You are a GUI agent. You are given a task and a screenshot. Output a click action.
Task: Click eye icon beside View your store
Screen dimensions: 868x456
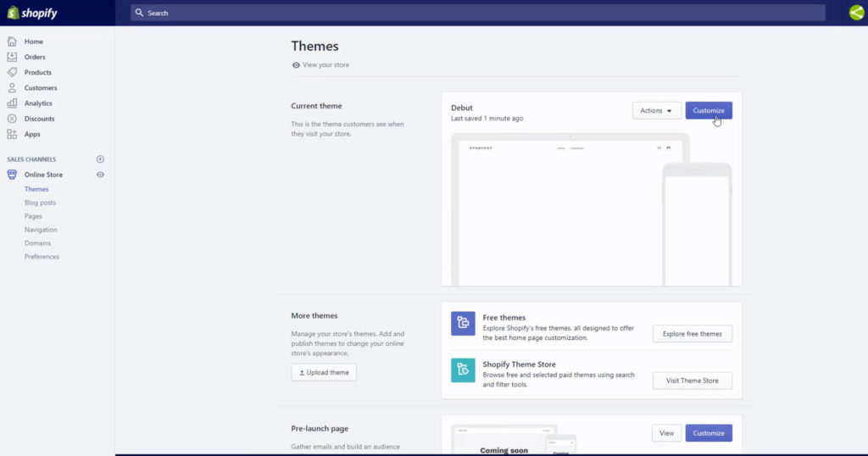coord(296,65)
